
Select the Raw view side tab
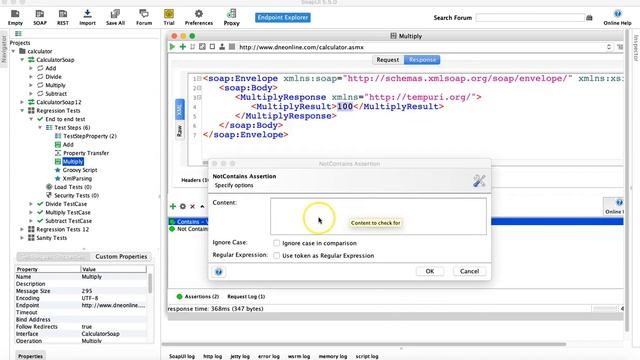click(x=179, y=131)
